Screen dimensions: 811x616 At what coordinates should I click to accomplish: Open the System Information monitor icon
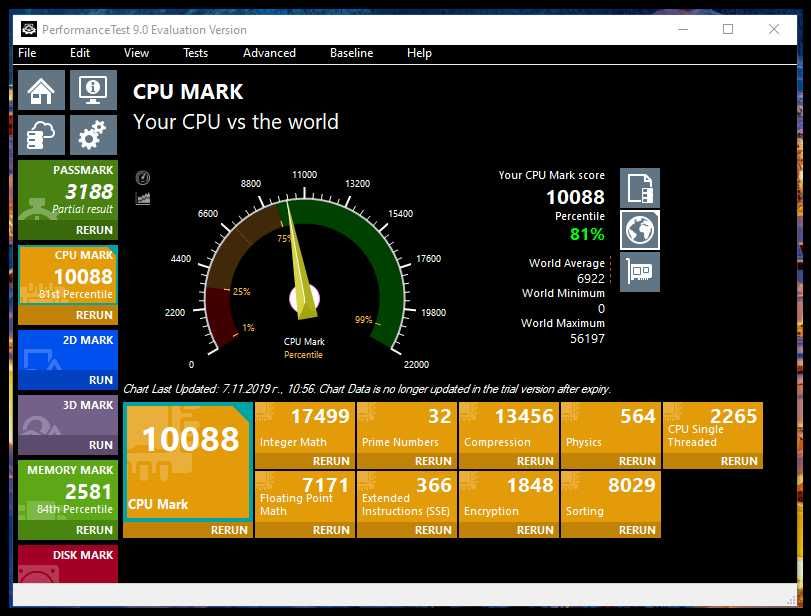click(x=93, y=90)
